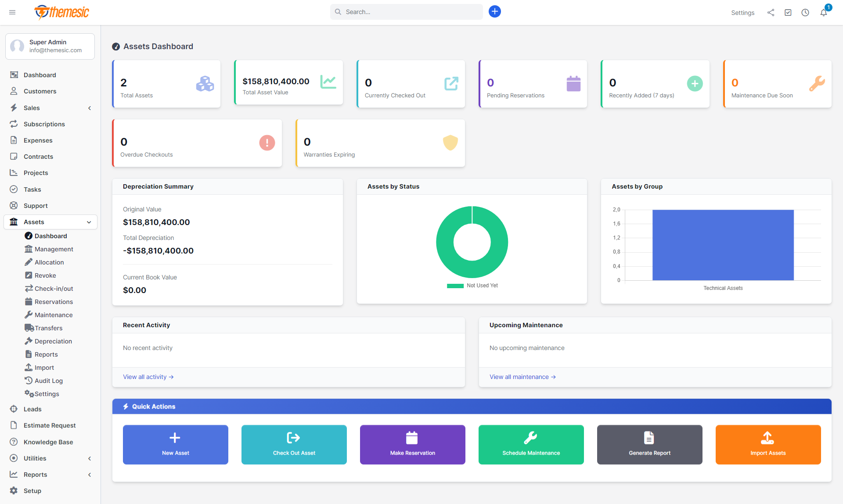
Task: Open the Check-in/out sidebar icon
Action: [x=29, y=288]
